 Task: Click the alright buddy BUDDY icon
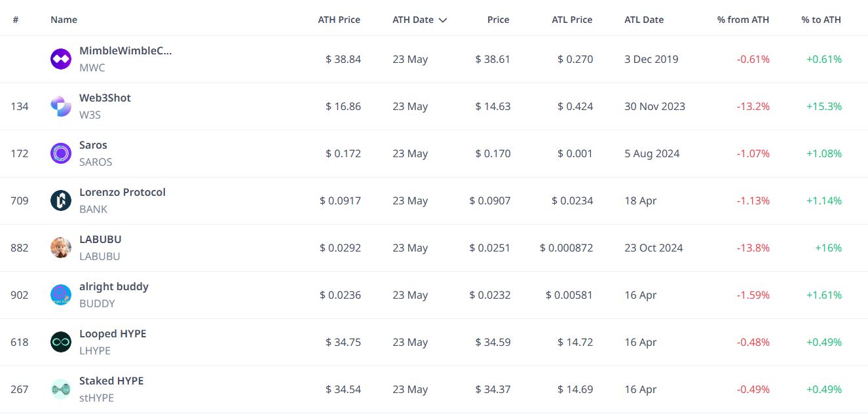pos(61,295)
